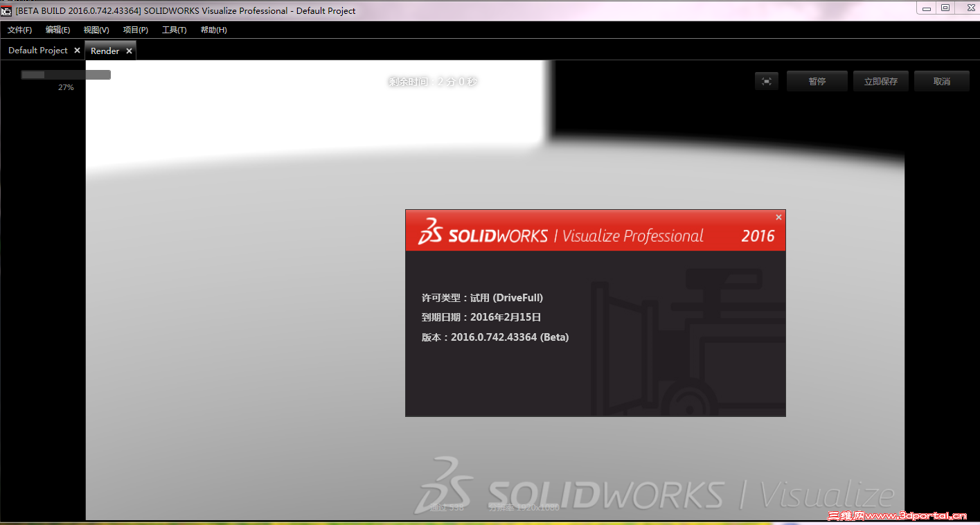The width and height of the screenshot is (980, 525).
Task: Pause the render with 暂停 button
Action: [x=817, y=81]
